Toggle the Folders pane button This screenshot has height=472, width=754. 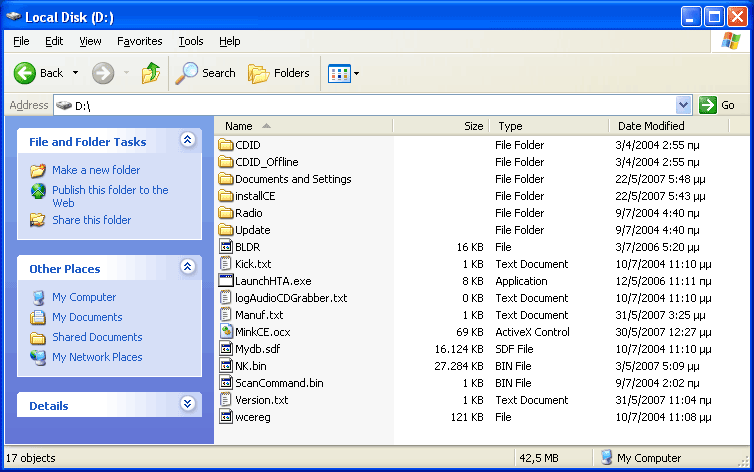coord(279,73)
